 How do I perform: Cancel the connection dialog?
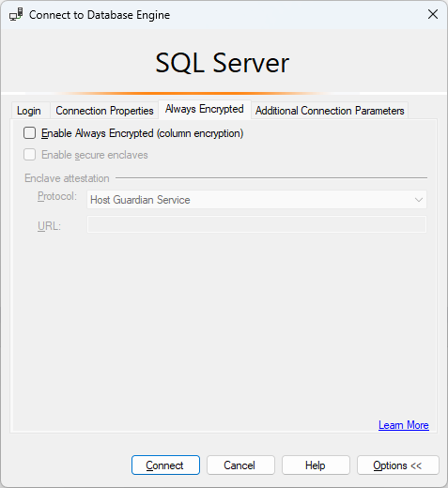240,465
